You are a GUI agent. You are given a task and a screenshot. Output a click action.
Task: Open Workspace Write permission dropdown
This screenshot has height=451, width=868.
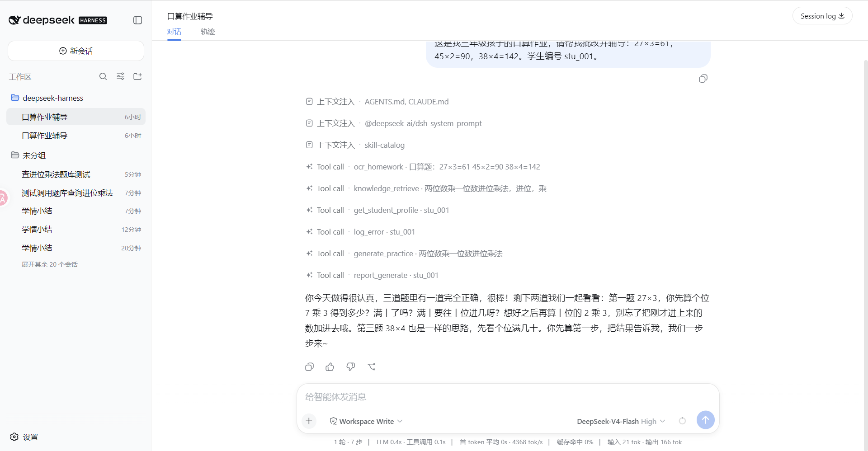(x=366, y=421)
